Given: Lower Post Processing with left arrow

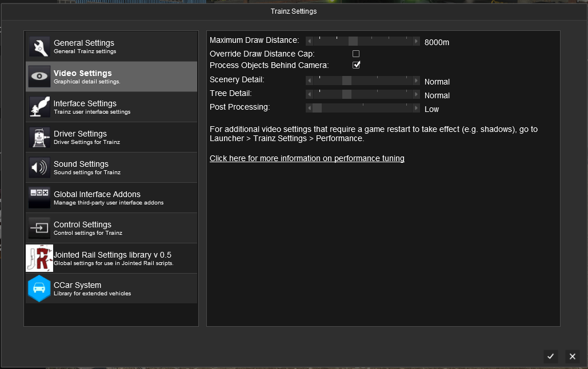Looking at the screenshot, I should pos(309,108).
